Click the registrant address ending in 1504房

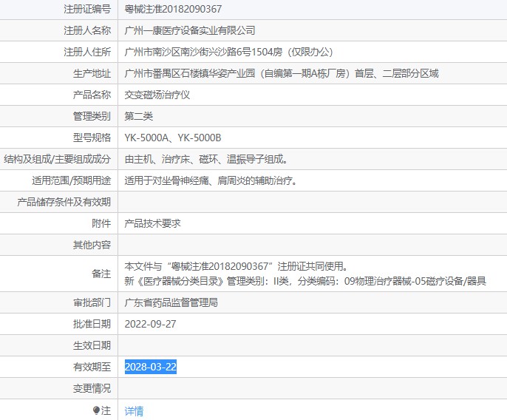pyautogui.click(x=229, y=52)
